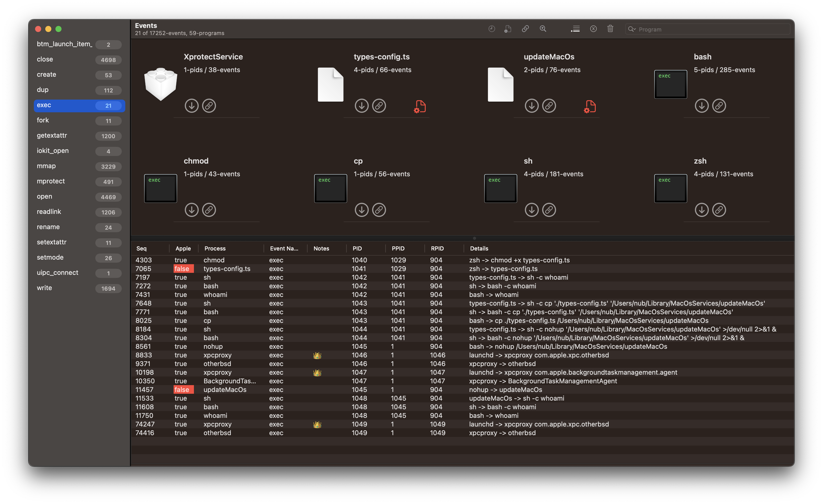Click download arrow under bash card
This screenshot has height=504, width=823.
point(702,106)
